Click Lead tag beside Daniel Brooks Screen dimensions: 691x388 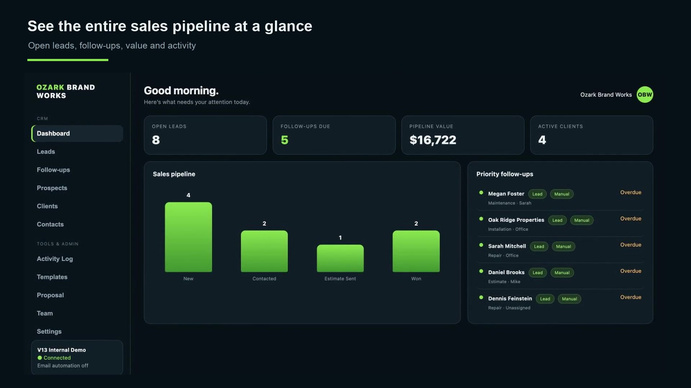(x=538, y=272)
